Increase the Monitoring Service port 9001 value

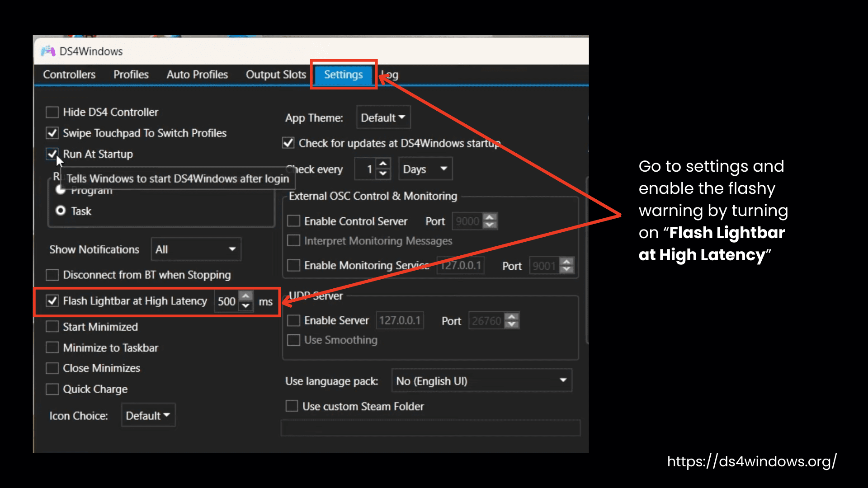click(567, 262)
